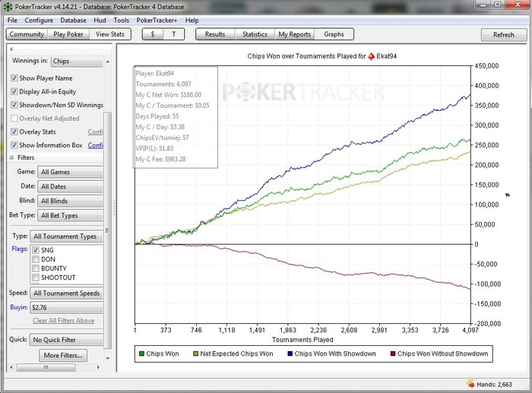Toggle the Show Player Name checkbox
This screenshot has height=393, width=532.
14,78
